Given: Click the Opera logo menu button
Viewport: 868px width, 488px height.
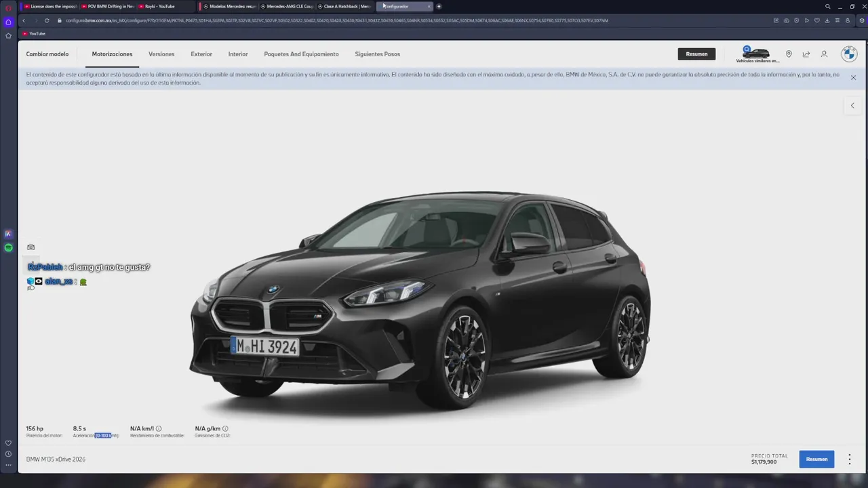Looking at the screenshot, I should 8,7.
